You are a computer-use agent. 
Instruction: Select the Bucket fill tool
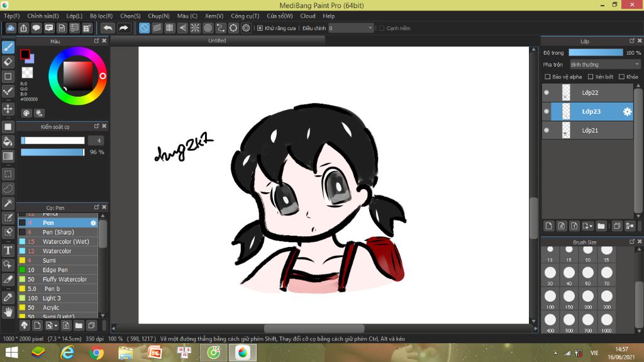point(8,141)
